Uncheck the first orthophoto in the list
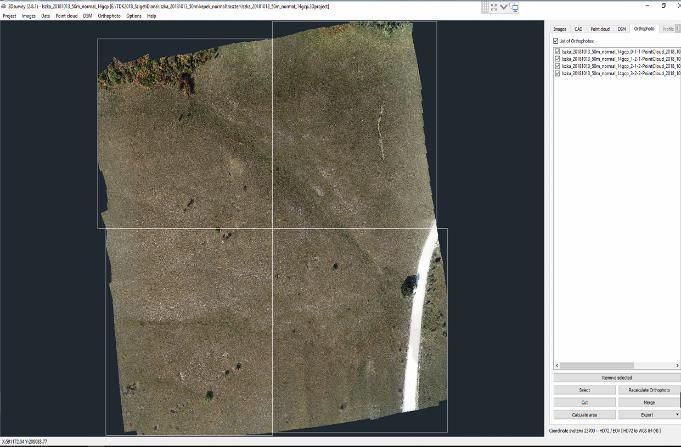The image size is (681, 447). click(x=558, y=51)
